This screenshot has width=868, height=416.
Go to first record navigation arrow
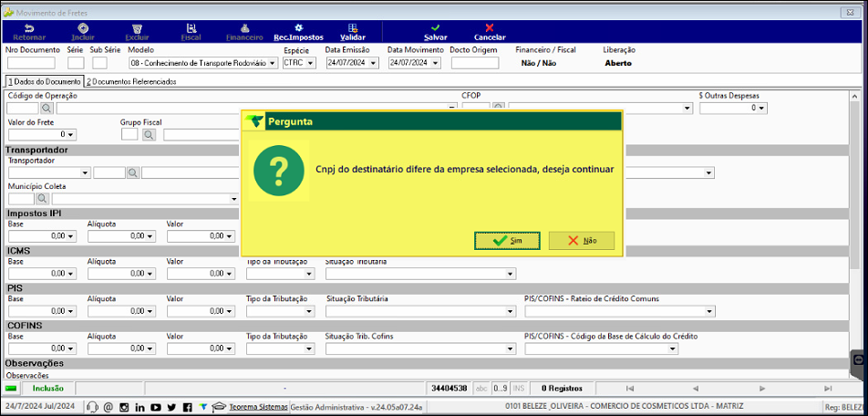click(x=629, y=389)
